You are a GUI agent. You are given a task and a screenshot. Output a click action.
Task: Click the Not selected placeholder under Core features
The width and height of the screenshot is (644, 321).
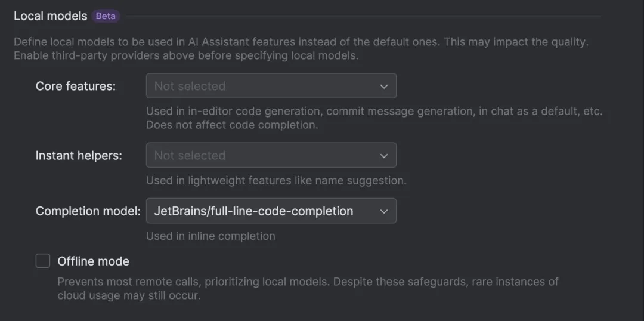click(190, 86)
